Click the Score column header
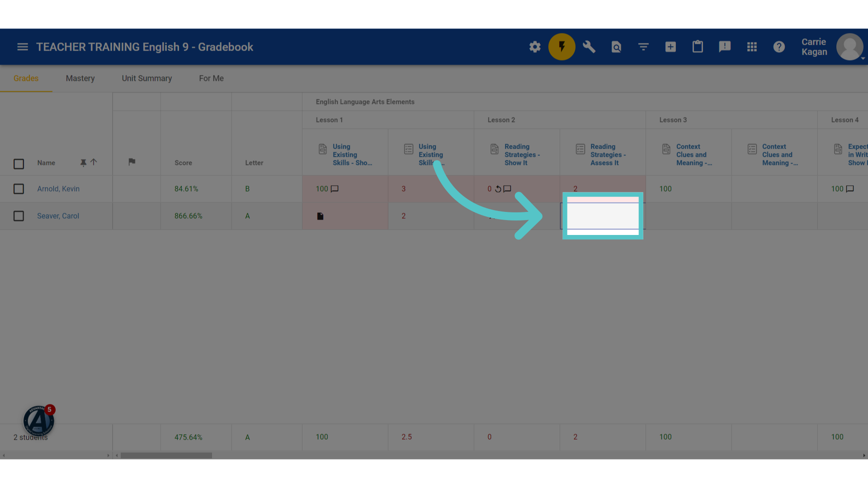The image size is (868, 488). pyautogui.click(x=183, y=163)
